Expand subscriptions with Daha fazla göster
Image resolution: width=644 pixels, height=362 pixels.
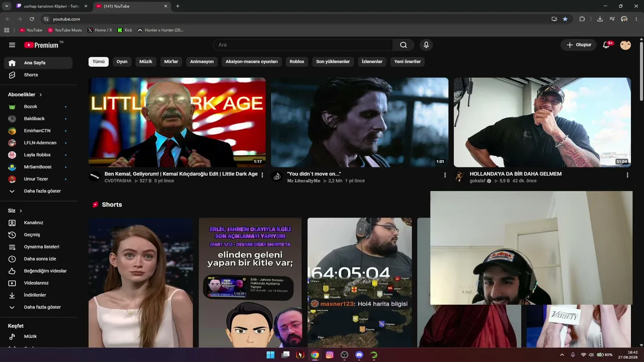click(38, 191)
